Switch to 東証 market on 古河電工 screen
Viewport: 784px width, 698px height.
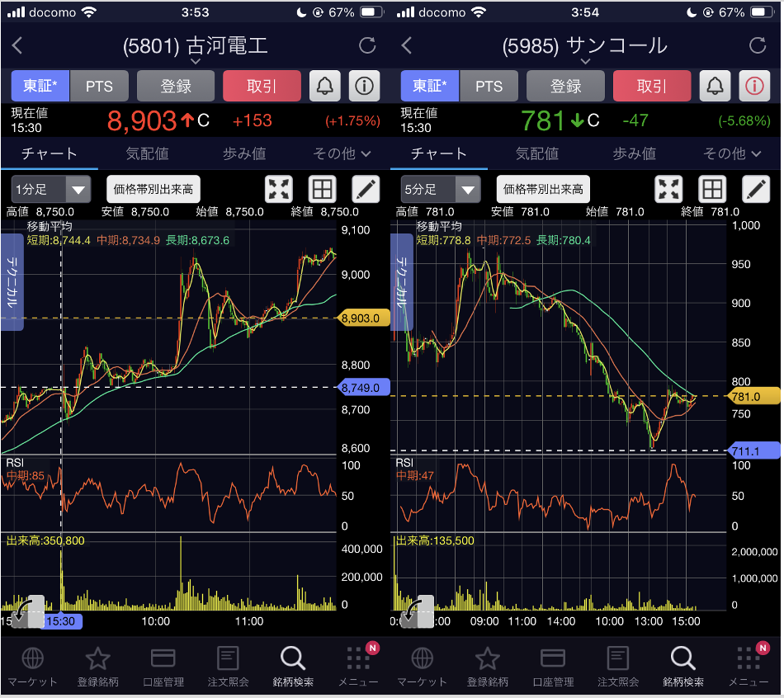(40, 86)
